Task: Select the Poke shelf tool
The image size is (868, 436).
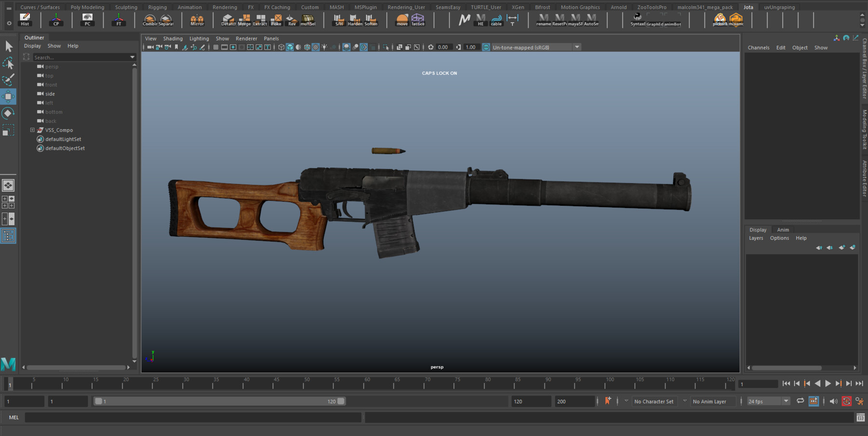Action: 276,20
